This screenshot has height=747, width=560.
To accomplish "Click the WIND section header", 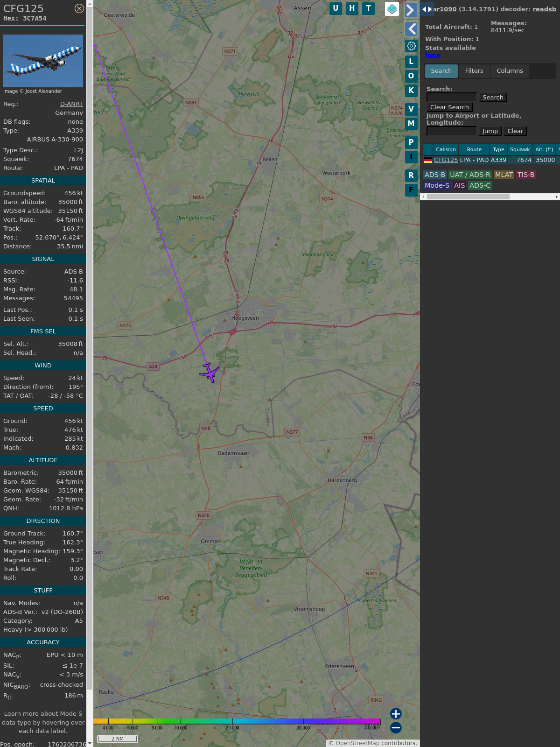I will pyautogui.click(x=43, y=366).
